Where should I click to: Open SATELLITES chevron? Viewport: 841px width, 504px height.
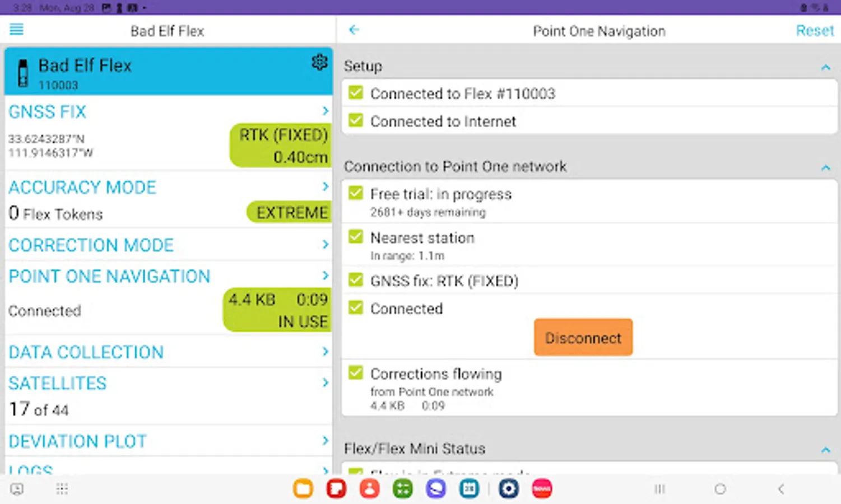325,382
